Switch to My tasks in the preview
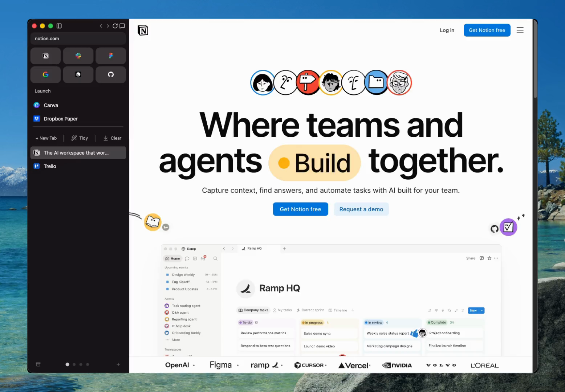The width and height of the screenshot is (565, 392). pyautogui.click(x=282, y=310)
